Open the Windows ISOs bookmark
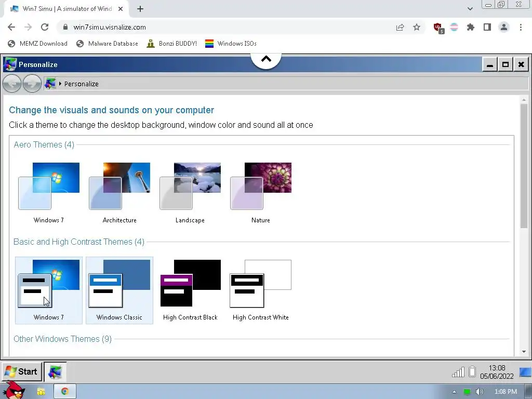 (231, 44)
